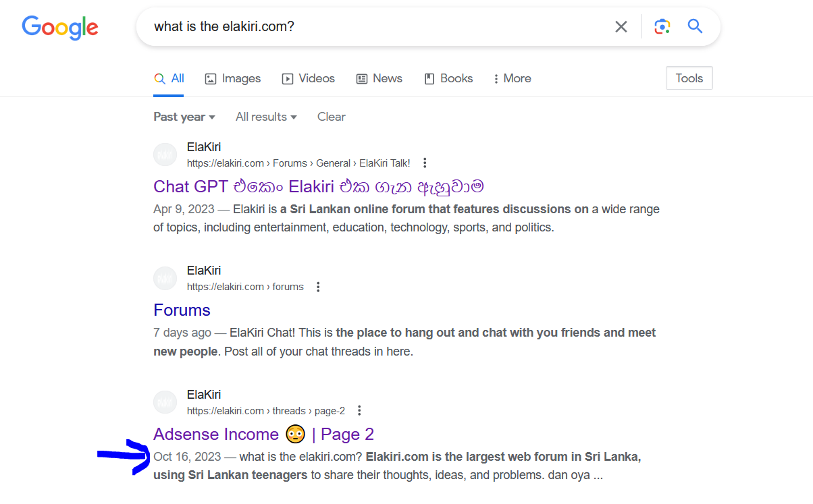Open three-dot menu beside elakiri.com › forums
The image size is (813, 504).
coord(318,287)
